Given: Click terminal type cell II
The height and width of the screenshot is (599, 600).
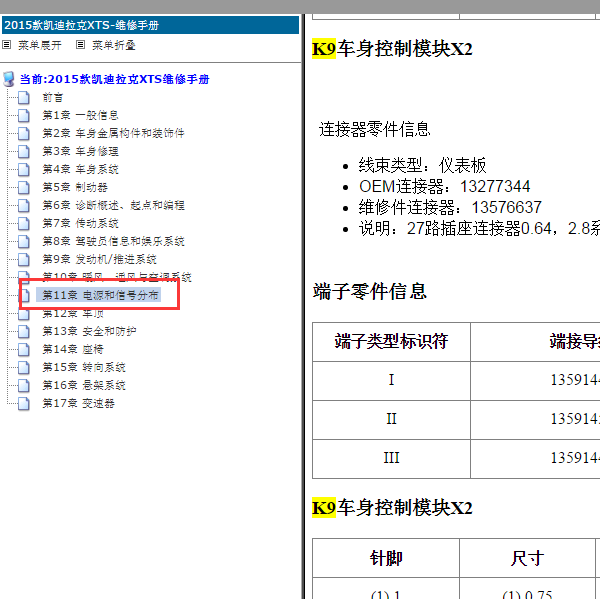Looking at the screenshot, I should click(x=391, y=419).
